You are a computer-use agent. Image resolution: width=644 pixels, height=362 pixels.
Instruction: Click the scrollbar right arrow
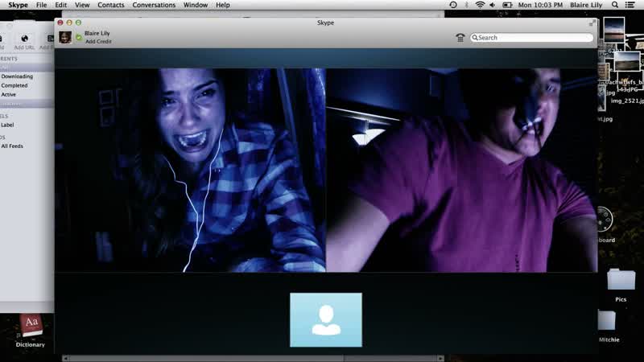pyautogui.click(x=440, y=358)
